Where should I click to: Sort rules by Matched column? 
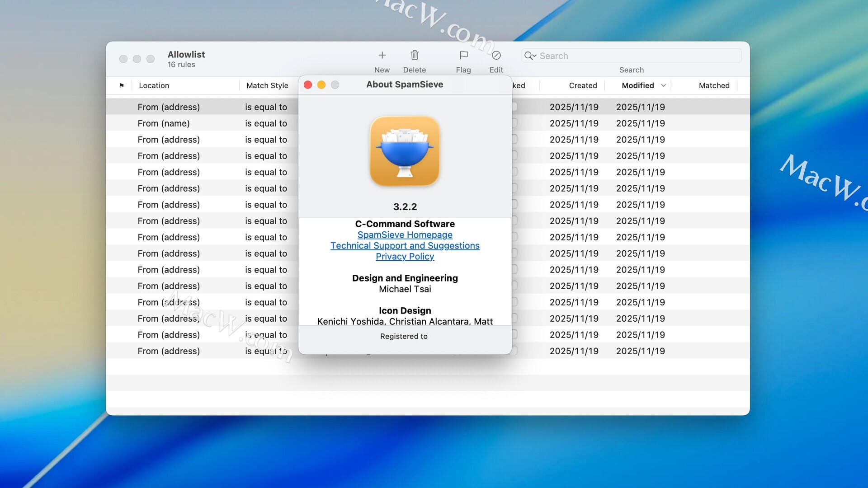coord(713,85)
